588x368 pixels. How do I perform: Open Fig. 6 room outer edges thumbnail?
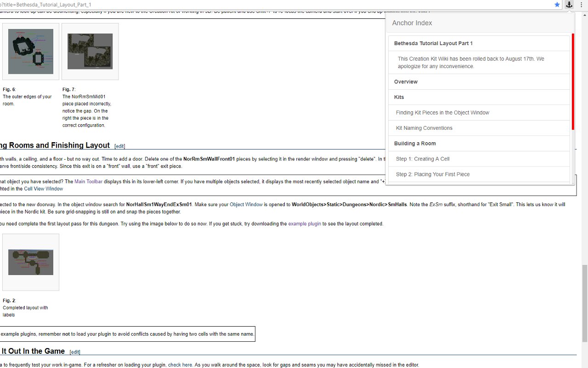[x=31, y=52]
